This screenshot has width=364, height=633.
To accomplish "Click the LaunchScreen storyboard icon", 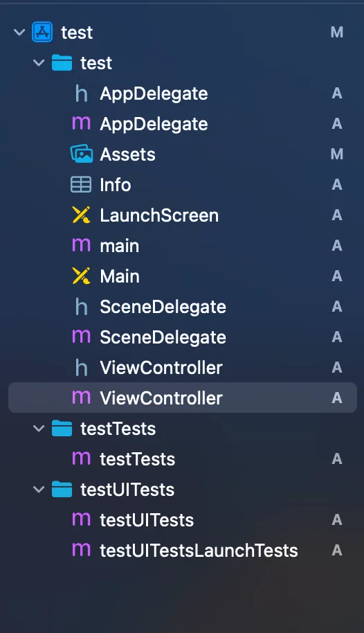I will pyautogui.click(x=81, y=215).
